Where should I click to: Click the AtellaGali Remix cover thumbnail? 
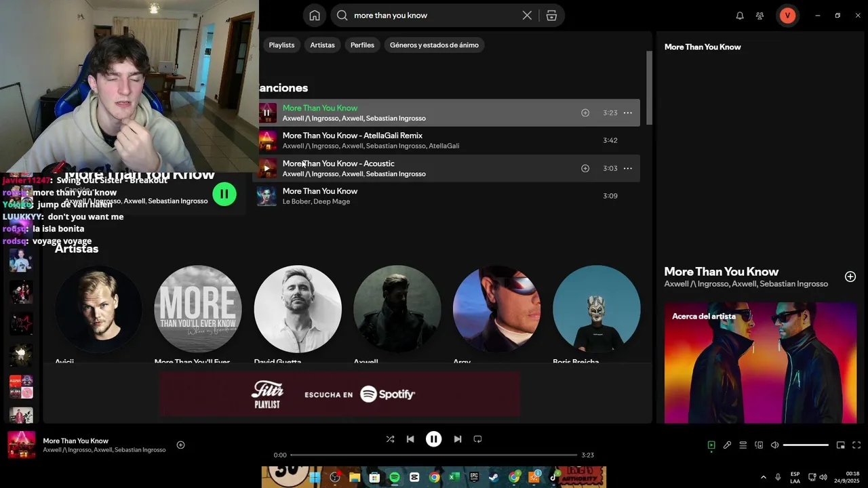[x=267, y=140]
